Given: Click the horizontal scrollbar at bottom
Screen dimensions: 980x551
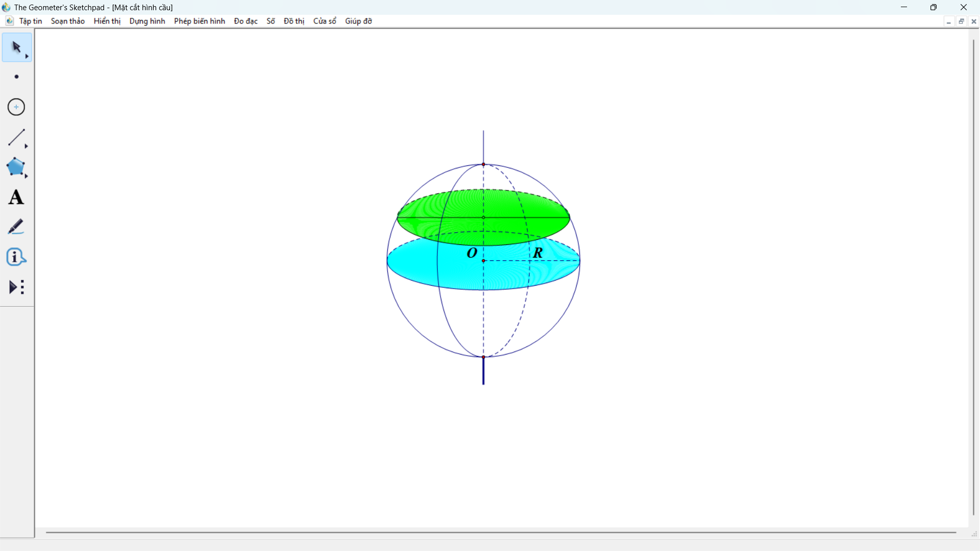Looking at the screenshot, I should coord(500,533).
